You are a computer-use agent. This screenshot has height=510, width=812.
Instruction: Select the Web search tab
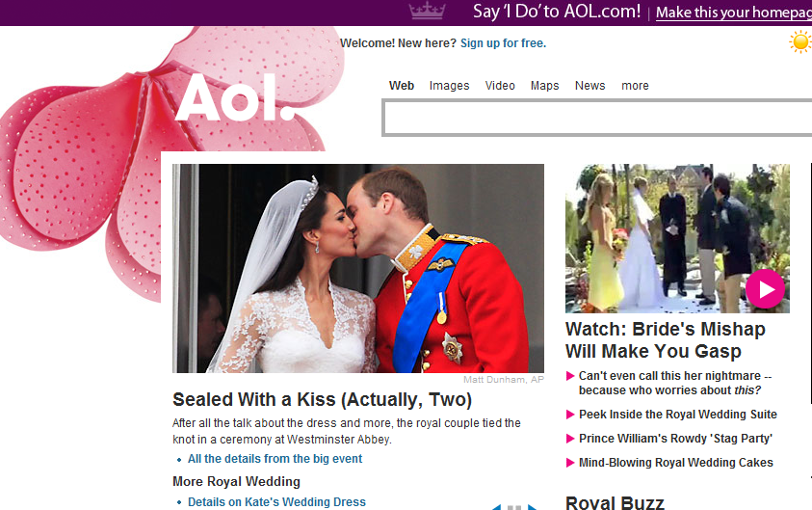[x=402, y=86]
